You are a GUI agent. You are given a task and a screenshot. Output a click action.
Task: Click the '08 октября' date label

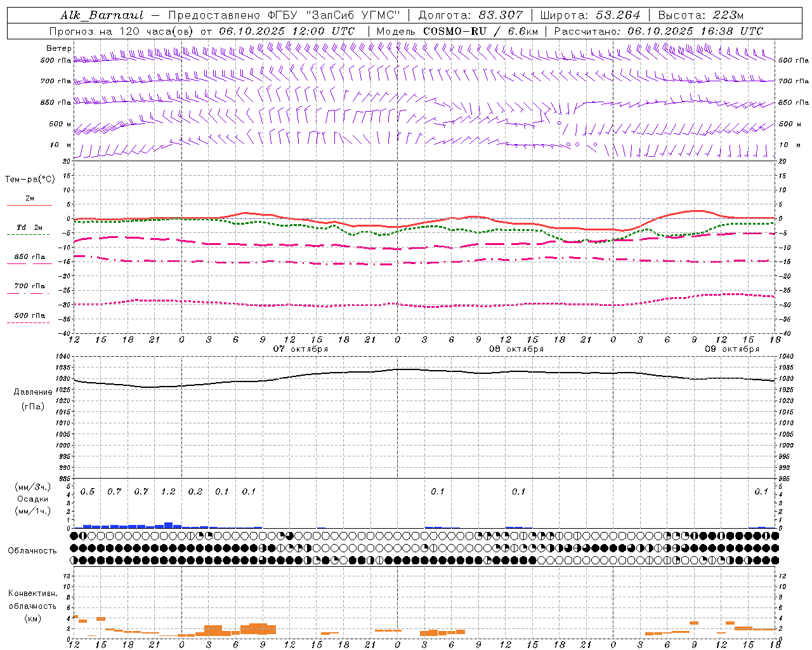click(x=516, y=349)
